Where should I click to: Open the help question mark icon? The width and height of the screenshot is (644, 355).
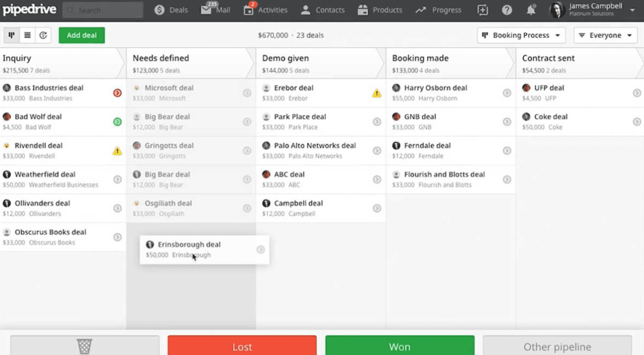pyautogui.click(x=507, y=10)
